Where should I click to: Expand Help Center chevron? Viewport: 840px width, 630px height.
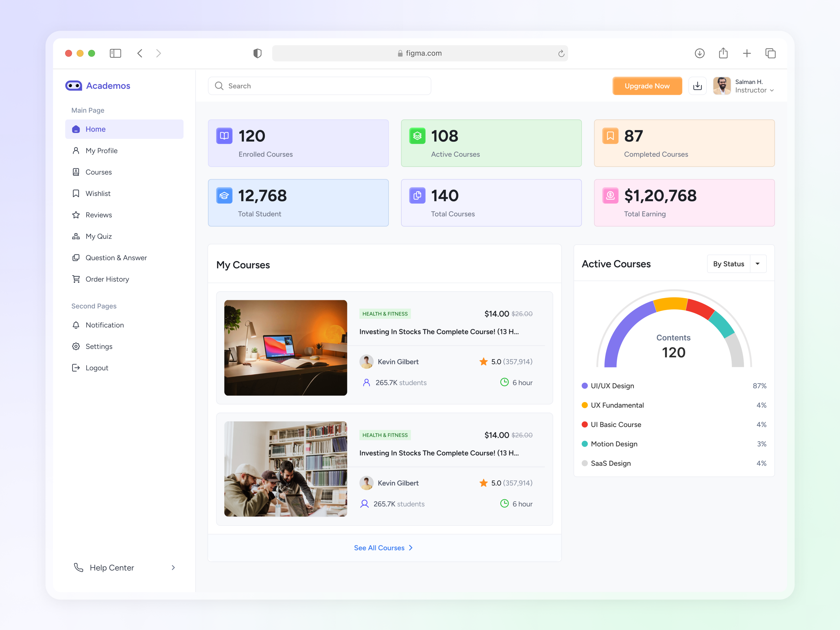click(x=173, y=567)
